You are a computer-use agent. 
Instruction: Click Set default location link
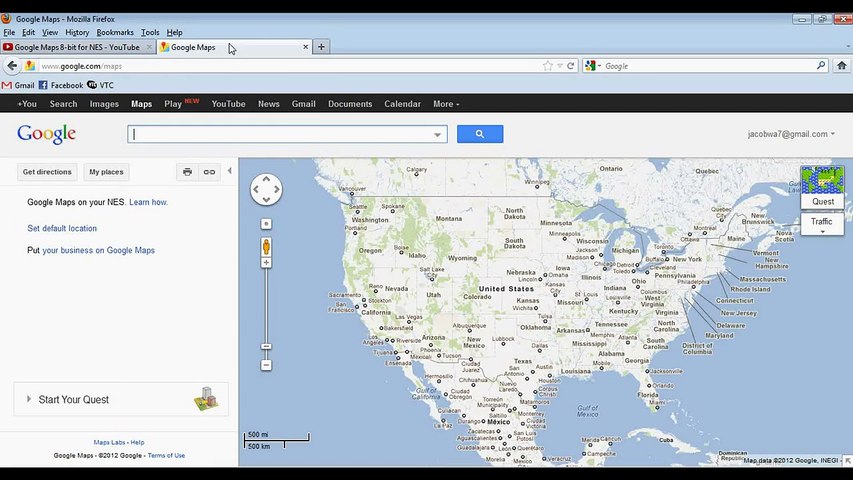(62, 229)
